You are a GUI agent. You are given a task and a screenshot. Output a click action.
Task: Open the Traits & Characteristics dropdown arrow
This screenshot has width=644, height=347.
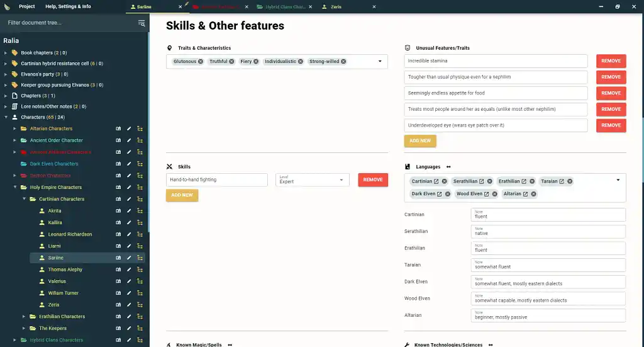pos(380,62)
